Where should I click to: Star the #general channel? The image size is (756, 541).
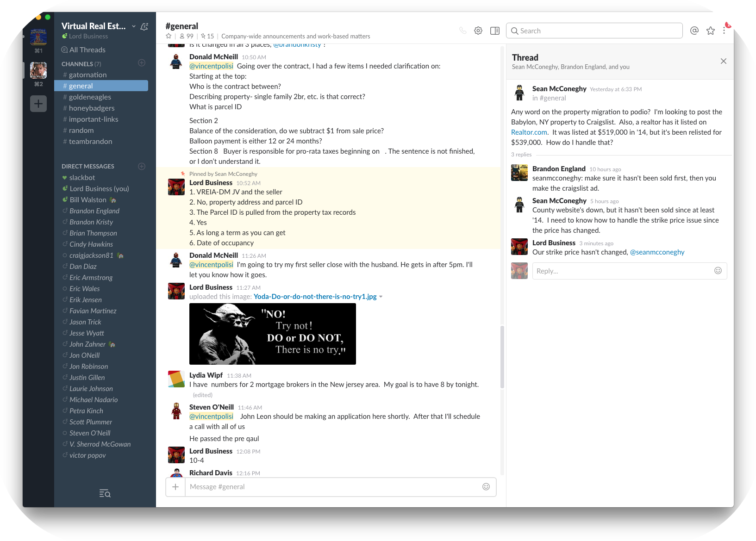pyautogui.click(x=169, y=36)
